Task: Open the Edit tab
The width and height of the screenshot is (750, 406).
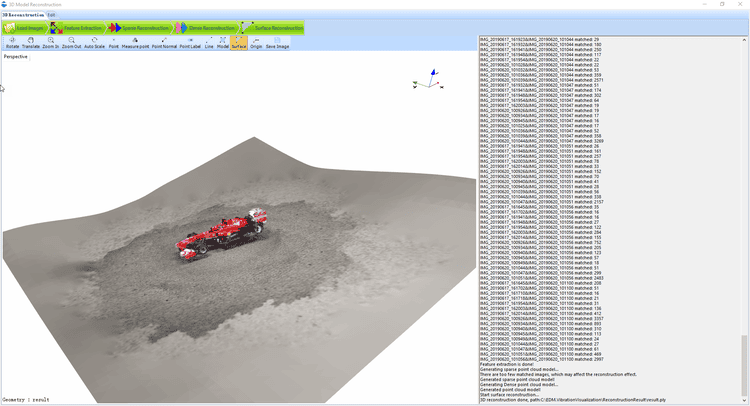Action: (x=52, y=15)
